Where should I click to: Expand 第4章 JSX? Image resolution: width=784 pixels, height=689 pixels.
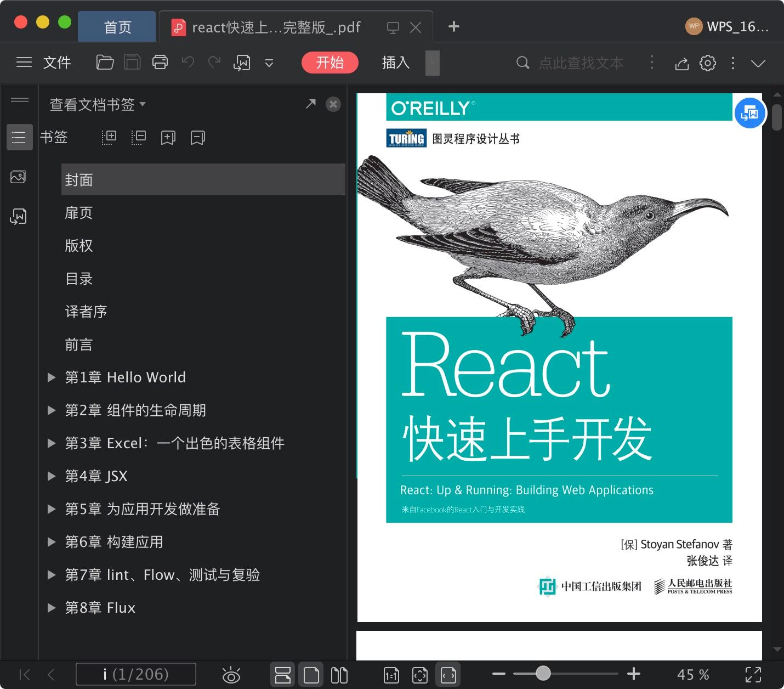(52, 476)
